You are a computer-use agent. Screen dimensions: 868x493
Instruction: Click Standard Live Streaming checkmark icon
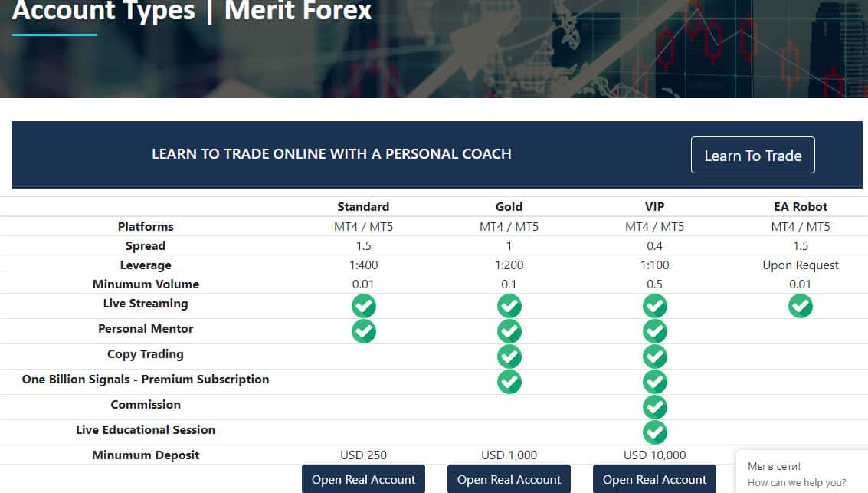pyautogui.click(x=364, y=306)
